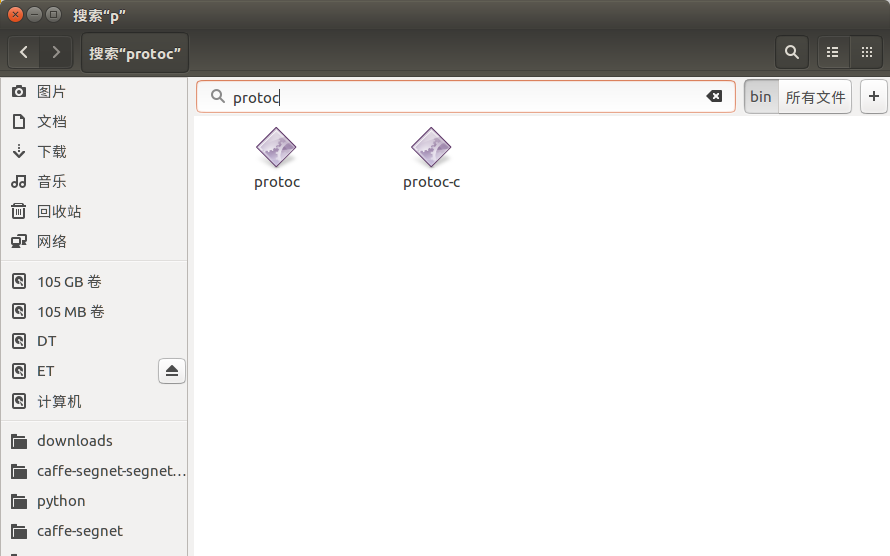
Task: Close the search window
Action: 15,15
